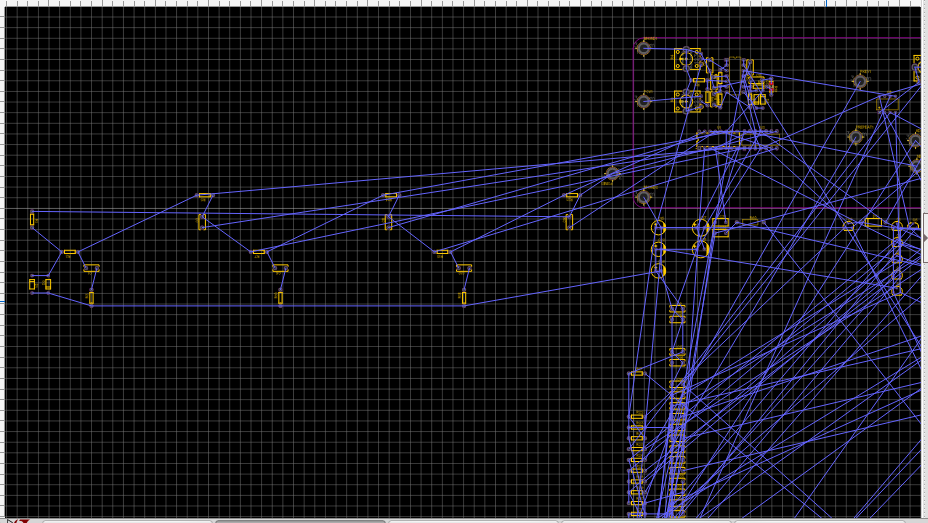Image resolution: width=928 pixels, height=523 pixels.
Task: Select the right DIP IC footprint
Action: point(759,140)
